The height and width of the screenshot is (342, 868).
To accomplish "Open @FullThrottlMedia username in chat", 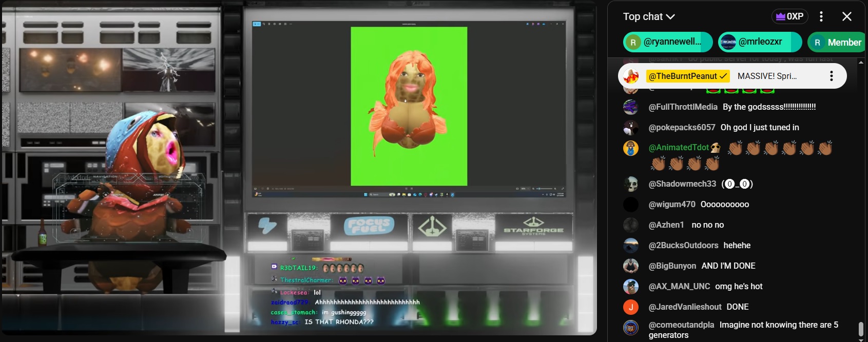I will (683, 107).
